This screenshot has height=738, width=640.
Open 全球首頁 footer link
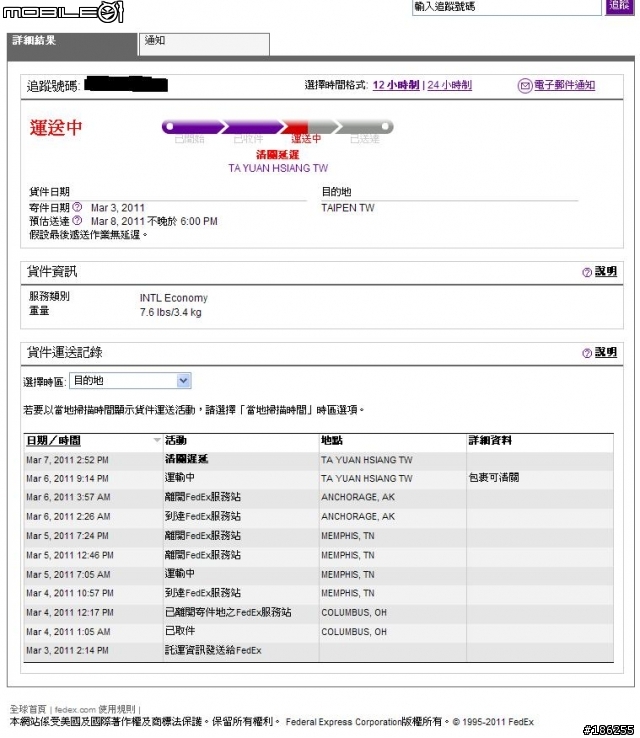coord(28,709)
